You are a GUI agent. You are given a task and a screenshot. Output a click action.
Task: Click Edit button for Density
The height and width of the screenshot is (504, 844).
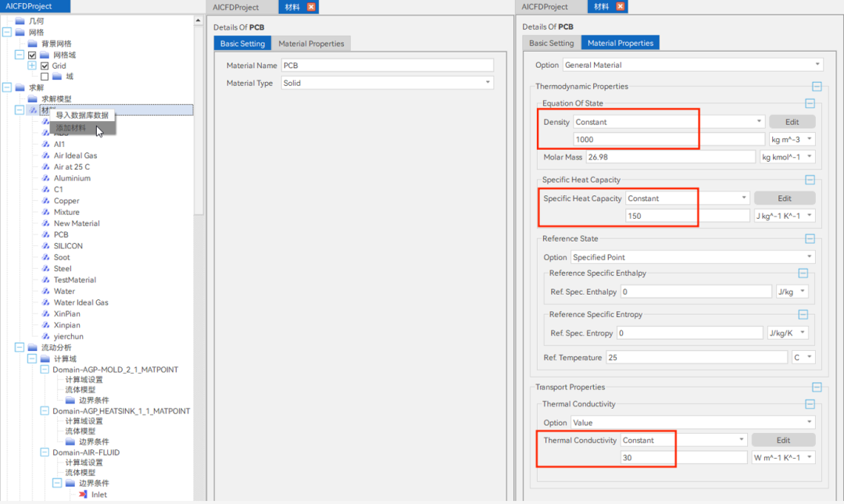point(792,122)
